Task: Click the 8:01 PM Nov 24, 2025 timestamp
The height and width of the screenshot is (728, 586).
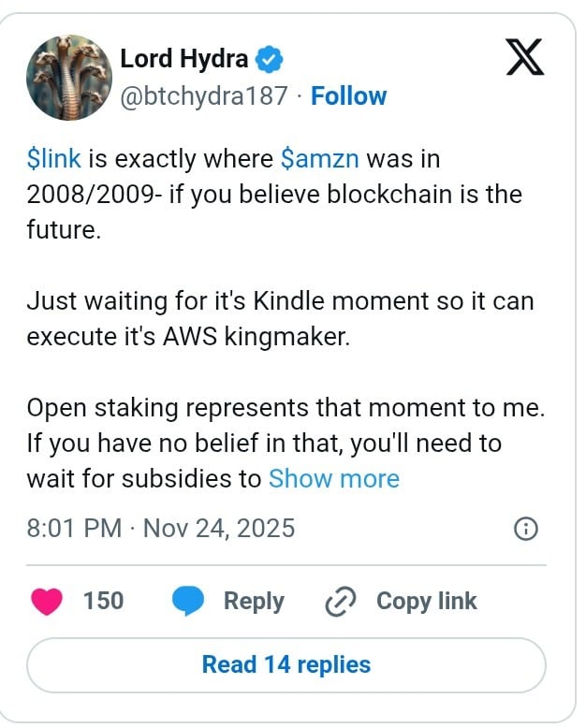Action: [161, 528]
